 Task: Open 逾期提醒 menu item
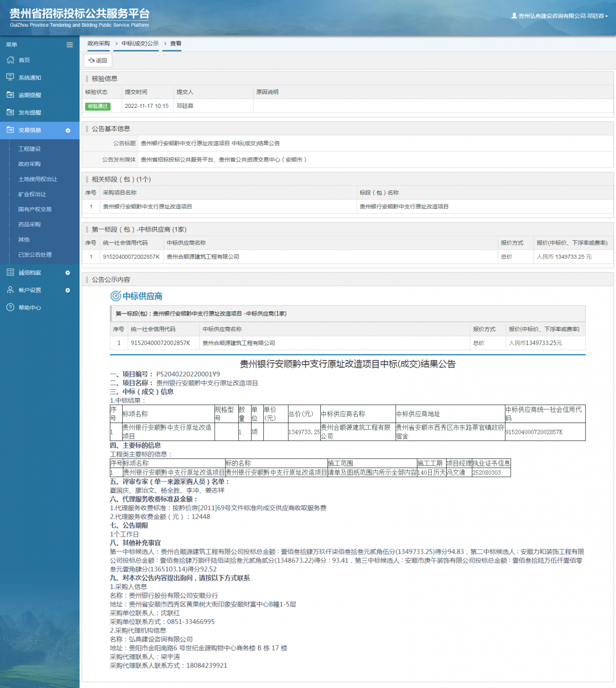[30, 95]
